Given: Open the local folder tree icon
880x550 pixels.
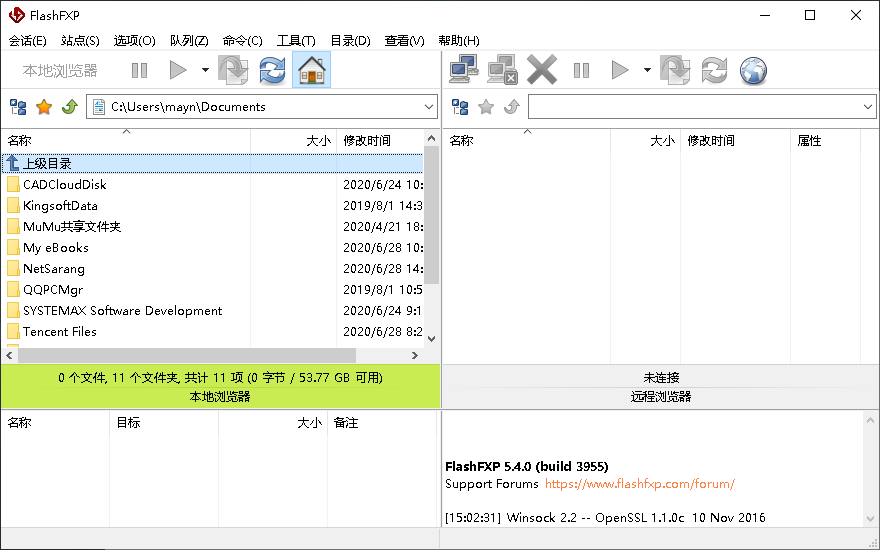Looking at the screenshot, I should (x=19, y=107).
